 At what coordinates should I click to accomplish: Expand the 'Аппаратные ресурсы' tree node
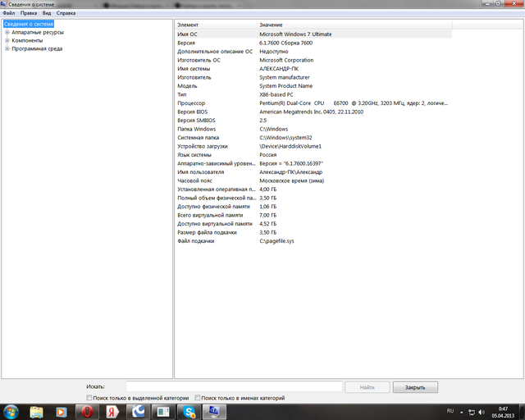[x=7, y=33]
